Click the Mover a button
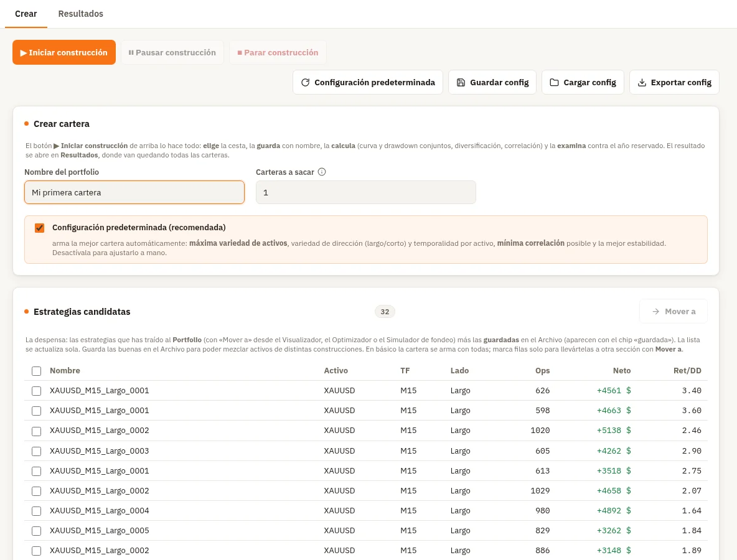Image resolution: width=737 pixels, height=560 pixels. (673, 312)
